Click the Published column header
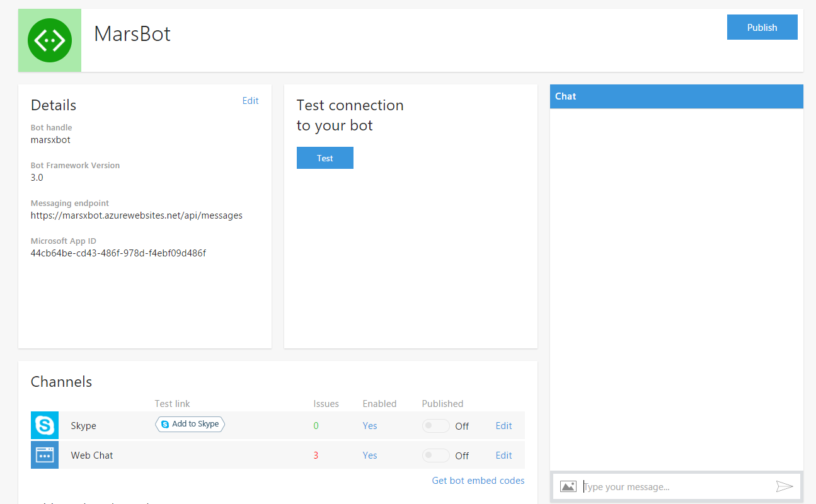Image resolution: width=816 pixels, height=504 pixels. (442, 404)
